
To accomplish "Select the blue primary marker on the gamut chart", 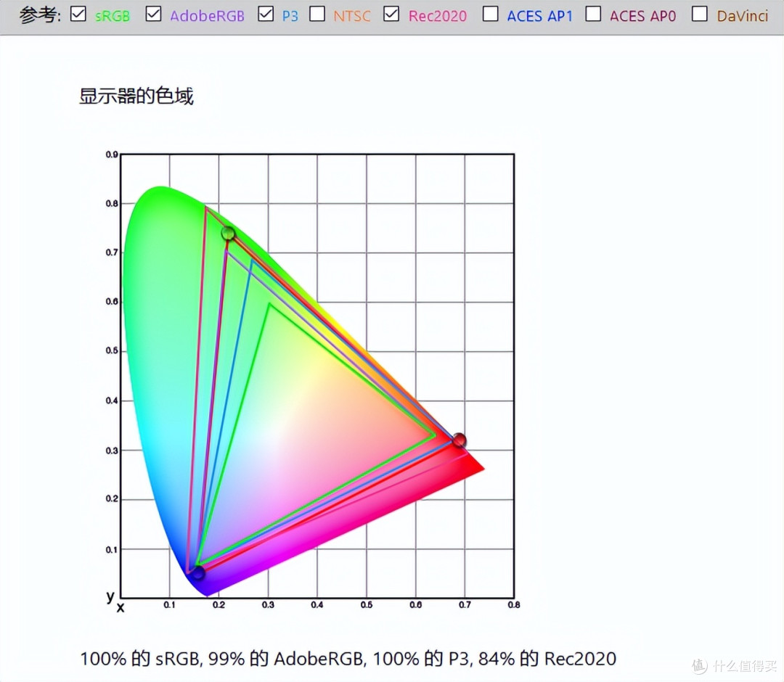I will tap(198, 572).
